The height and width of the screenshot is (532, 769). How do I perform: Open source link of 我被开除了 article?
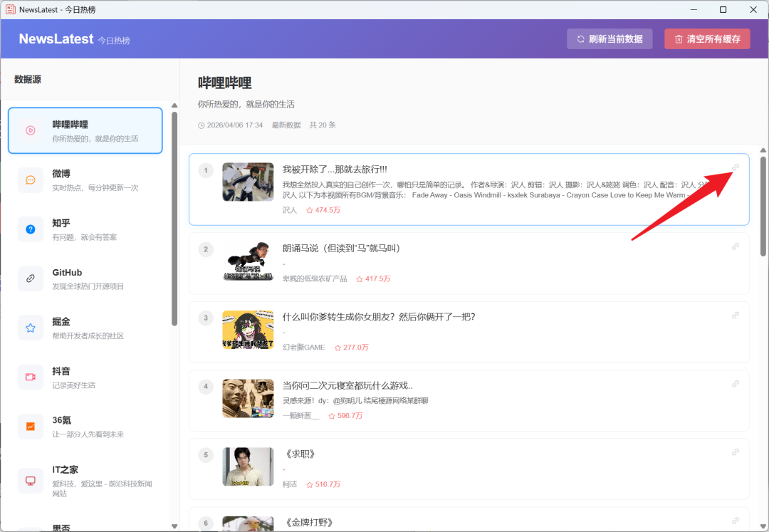pos(736,166)
